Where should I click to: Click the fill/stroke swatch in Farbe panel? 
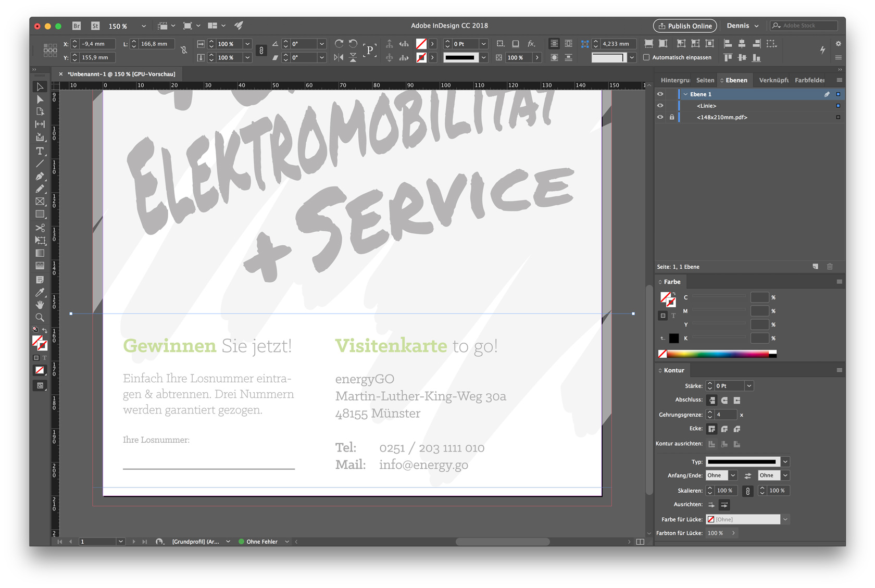[x=668, y=299]
